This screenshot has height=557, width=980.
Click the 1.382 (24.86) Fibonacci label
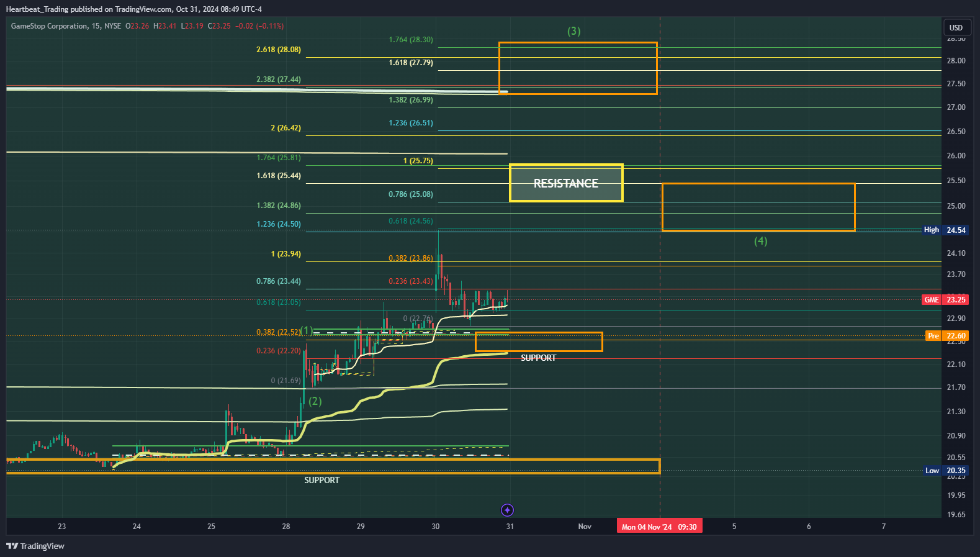[x=279, y=206]
